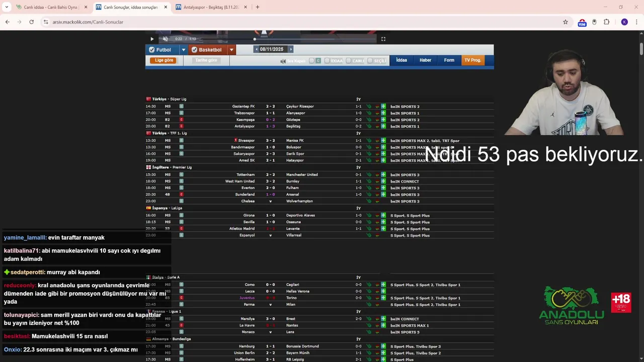Open the 08/11/2025 date picker
644x362 pixels.
point(272,49)
